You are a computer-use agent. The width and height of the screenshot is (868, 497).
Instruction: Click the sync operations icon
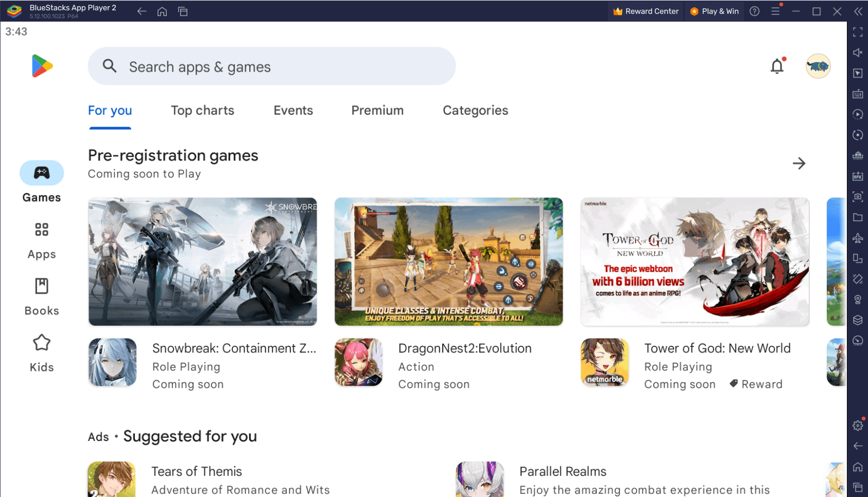(x=858, y=135)
